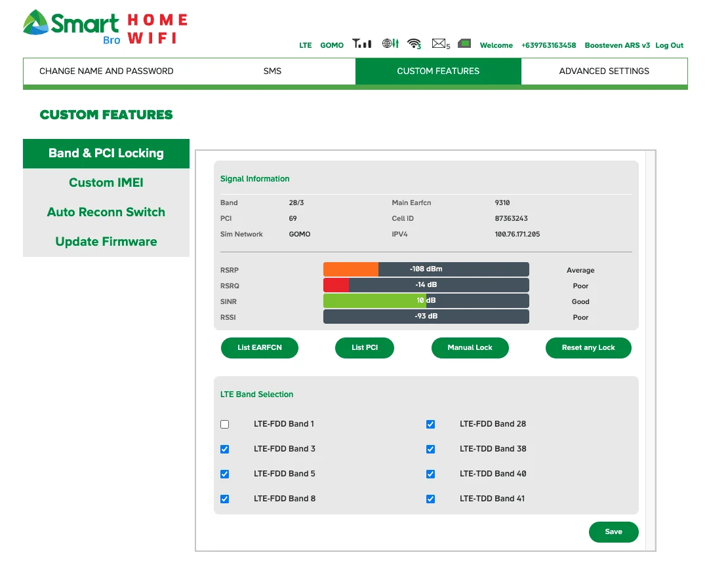728x578 pixels.
Task: Click the WiFi connected devices icon
Action: (x=414, y=44)
